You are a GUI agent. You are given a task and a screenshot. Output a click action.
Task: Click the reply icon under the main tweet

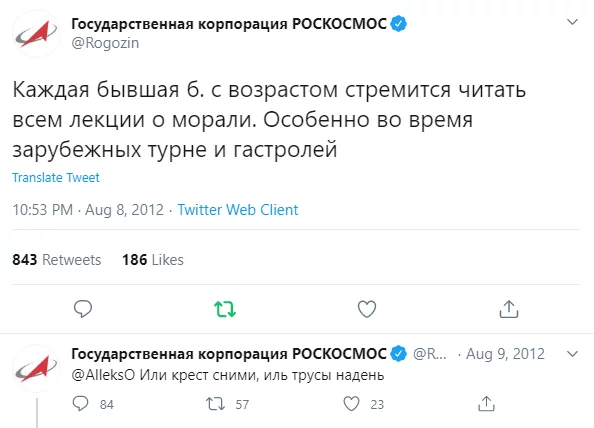tap(83, 309)
